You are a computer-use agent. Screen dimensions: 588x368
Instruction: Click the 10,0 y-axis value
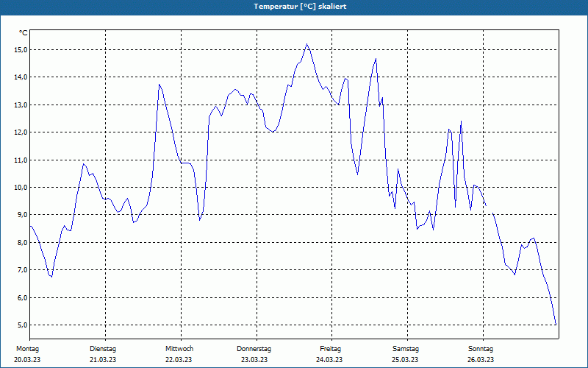pyautogui.click(x=21, y=188)
